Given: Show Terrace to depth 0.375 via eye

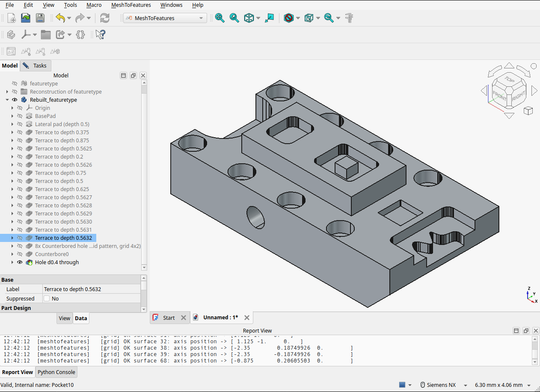Looking at the screenshot, I should pos(20,132).
